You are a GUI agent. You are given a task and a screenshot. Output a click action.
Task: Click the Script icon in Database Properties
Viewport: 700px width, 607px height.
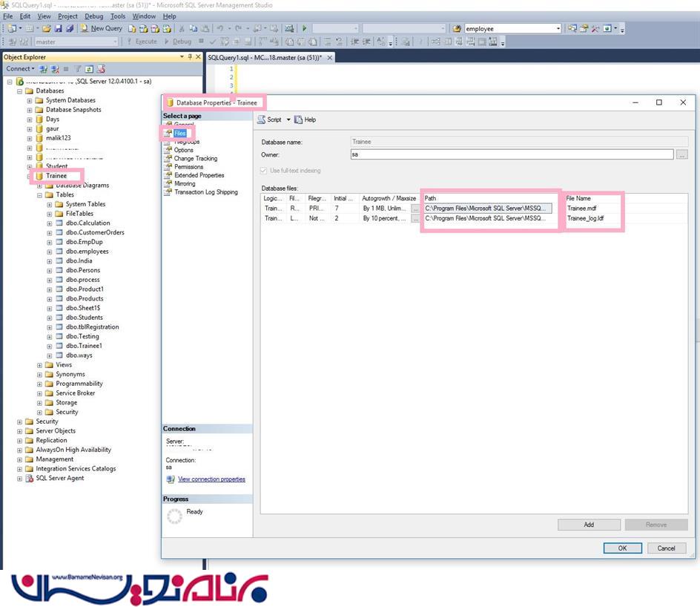262,119
